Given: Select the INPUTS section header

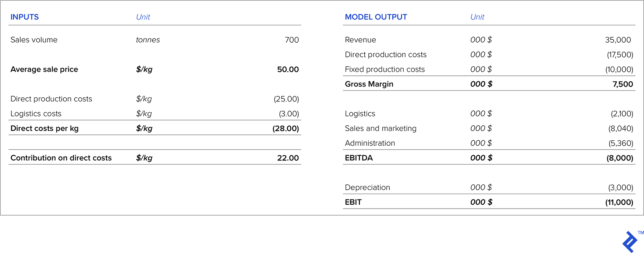Looking at the screenshot, I should [25, 17].
